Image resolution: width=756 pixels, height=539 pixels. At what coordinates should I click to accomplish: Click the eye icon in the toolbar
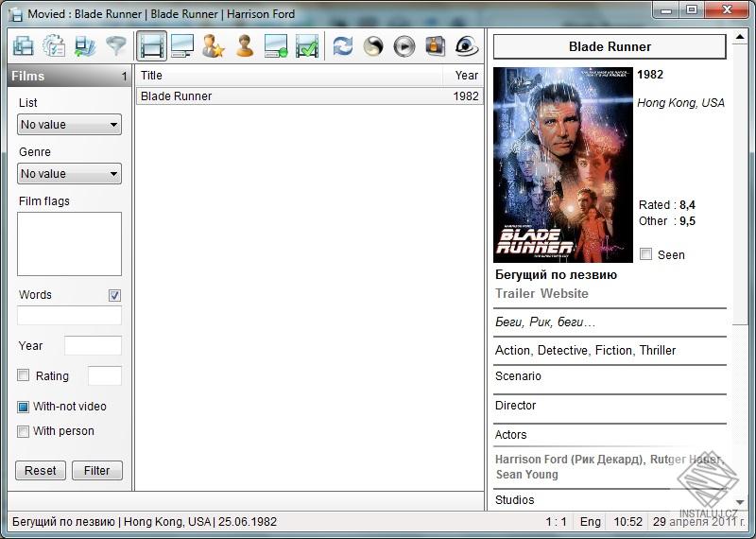(466, 46)
